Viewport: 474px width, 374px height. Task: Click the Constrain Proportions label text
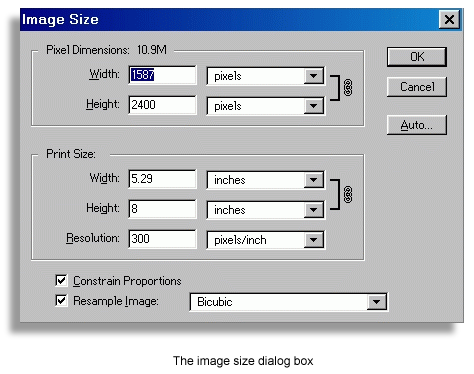(x=127, y=281)
